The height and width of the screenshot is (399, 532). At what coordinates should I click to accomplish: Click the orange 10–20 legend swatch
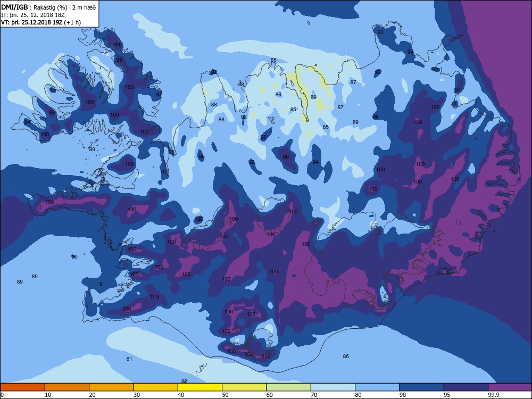pos(67,387)
